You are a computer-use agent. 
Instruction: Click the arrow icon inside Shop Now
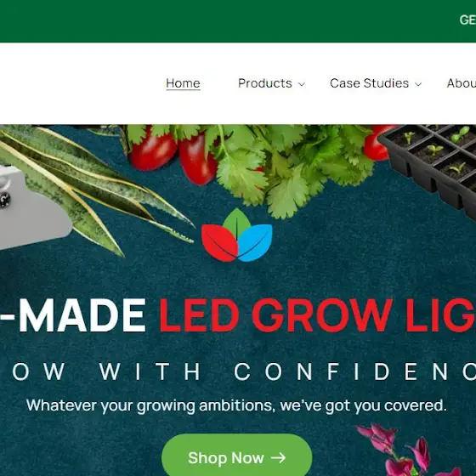(278, 457)
